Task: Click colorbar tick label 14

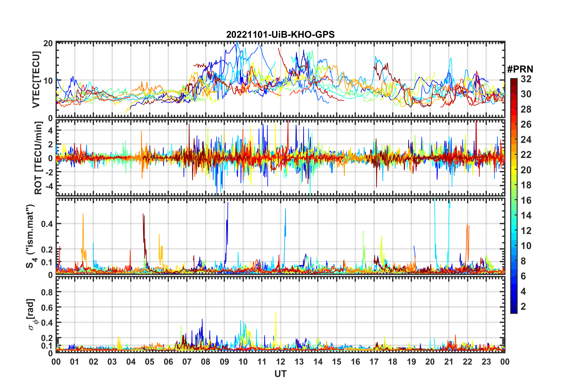Action: point(526,215)
